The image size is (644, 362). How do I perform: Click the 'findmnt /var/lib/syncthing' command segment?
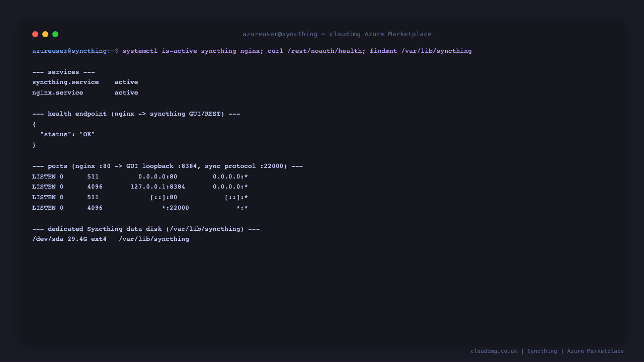coord(421,51)
